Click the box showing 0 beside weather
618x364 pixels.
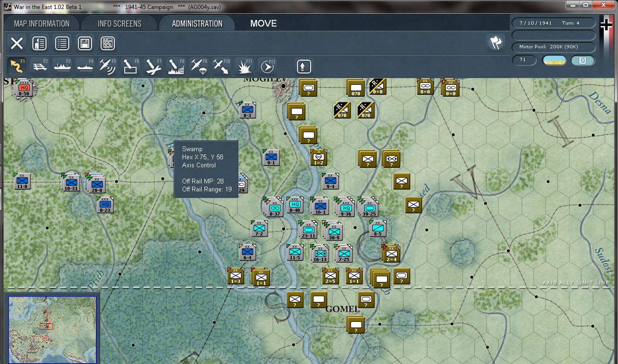tap(583, 61)
